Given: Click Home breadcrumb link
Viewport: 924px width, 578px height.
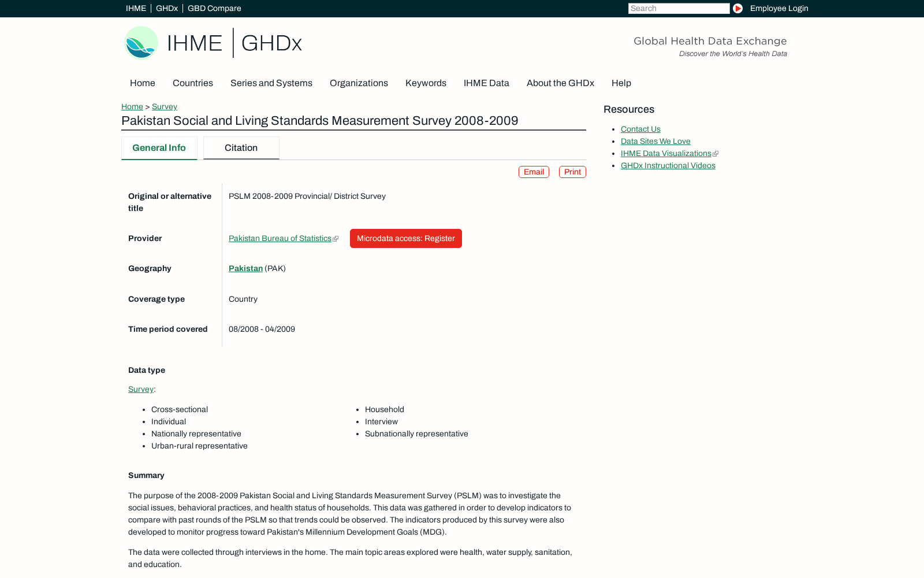Looking at the screenshot, I should (132, 107).
